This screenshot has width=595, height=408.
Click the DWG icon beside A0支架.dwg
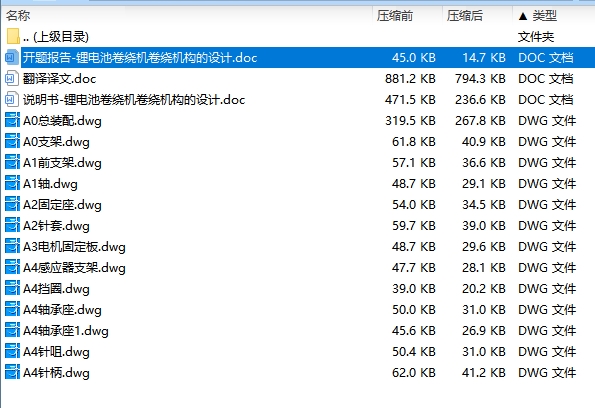point(12,142)
